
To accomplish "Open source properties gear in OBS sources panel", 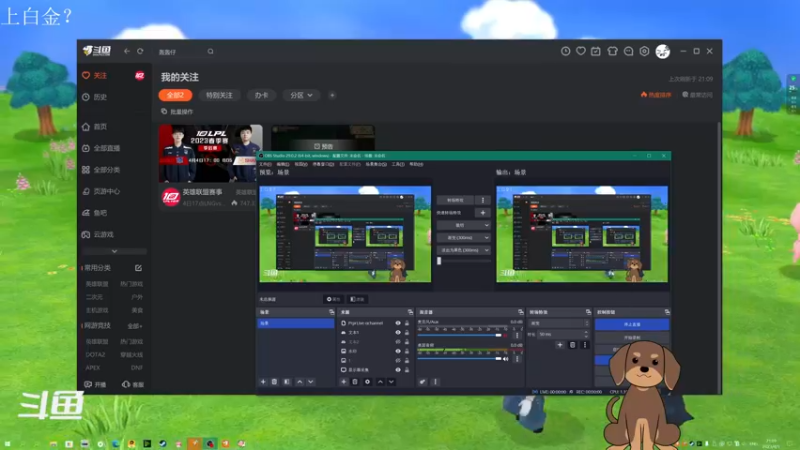I will point(367,382).
